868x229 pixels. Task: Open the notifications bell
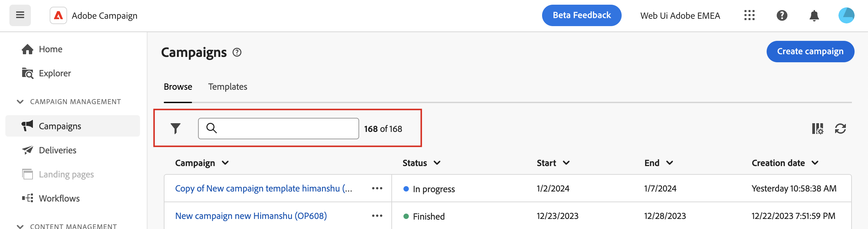pyautogui.click(x=814, y=15)
